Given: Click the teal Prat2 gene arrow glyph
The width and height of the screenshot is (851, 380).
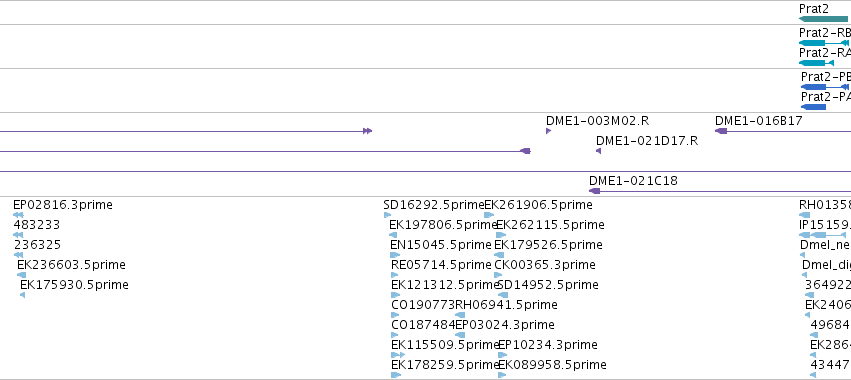Looking at the screenshot, I should 824,19.
